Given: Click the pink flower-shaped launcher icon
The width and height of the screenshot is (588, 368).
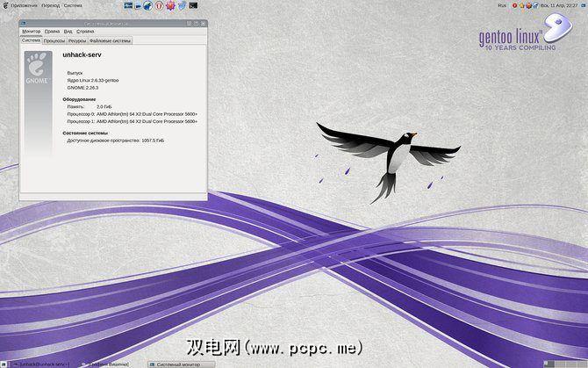Looking at the screenshot, I should pyautogui.click(x=170, y=5).
